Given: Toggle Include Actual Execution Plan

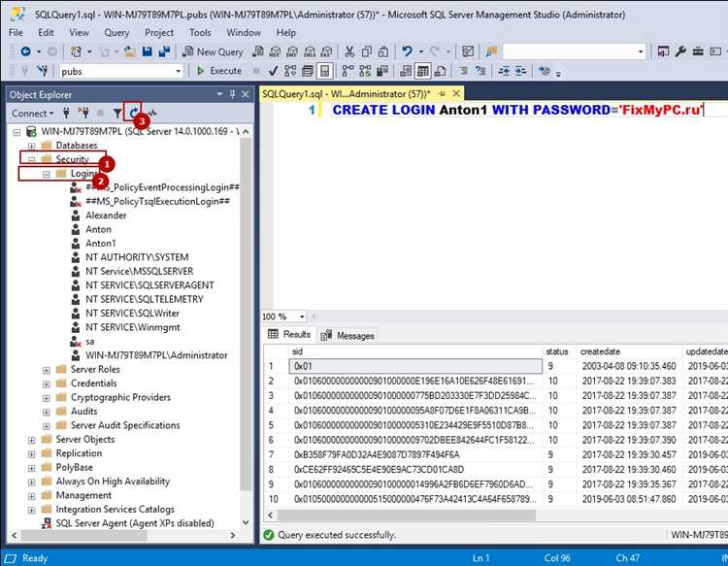Looking at the screenshot, I should click(347, 71).
